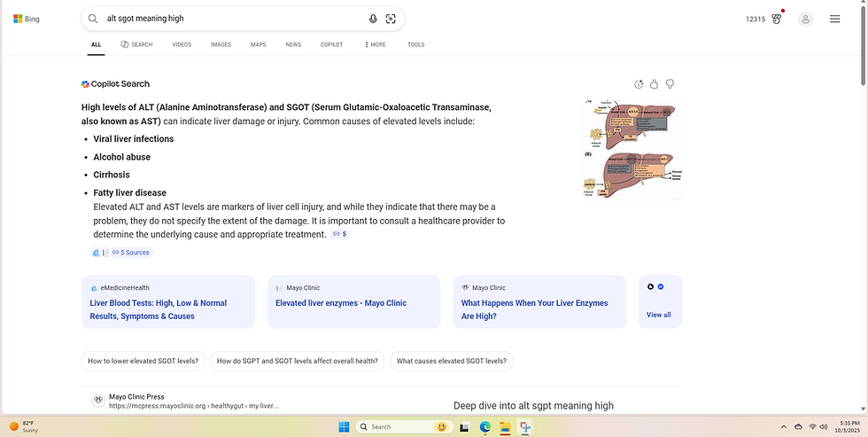This screenshot has width=868, height=437.
Task: Open the hamburger settings menu
Action: point(834,19)
